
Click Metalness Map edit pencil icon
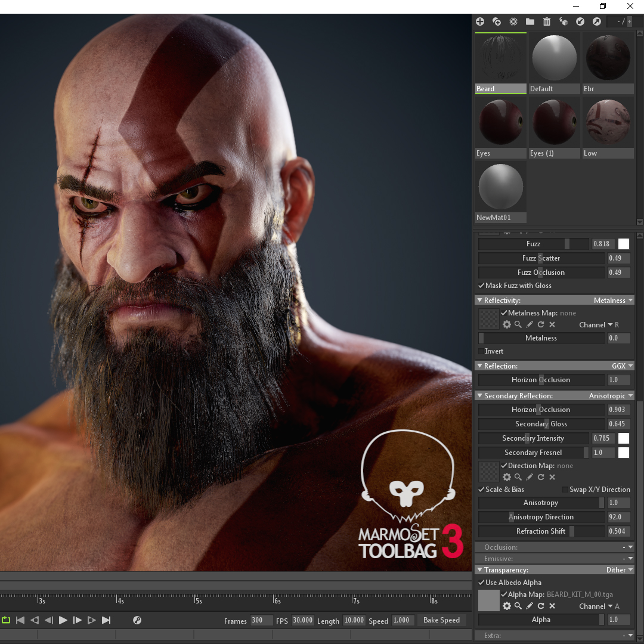click(530, 324)
